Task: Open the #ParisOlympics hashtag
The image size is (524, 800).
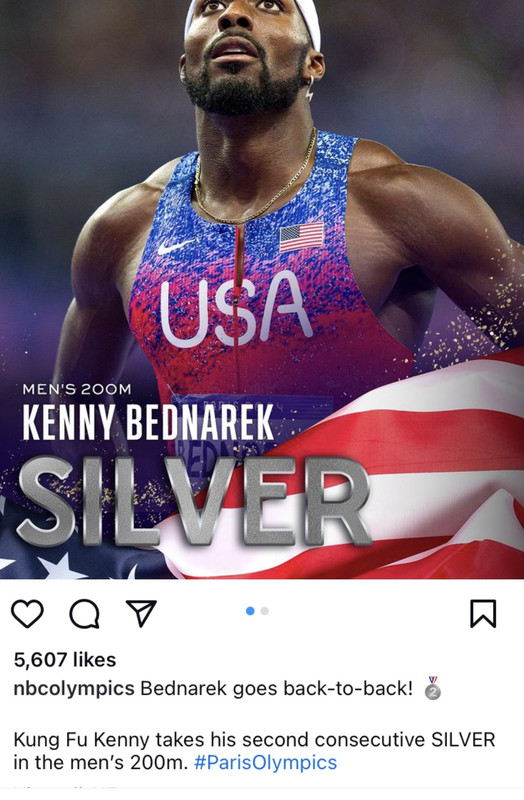Action: [266, 763]
